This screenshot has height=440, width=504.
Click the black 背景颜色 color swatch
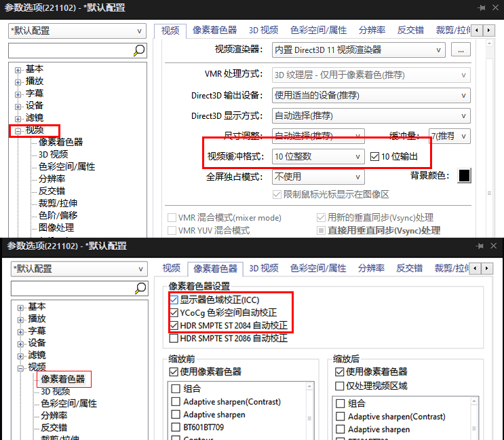464,176
